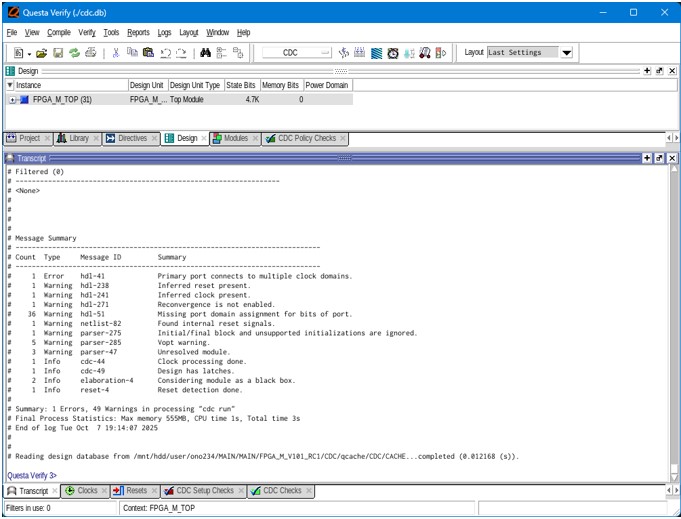The width and height of the screenshot is (681, 519).
Task: Click the Paste clipboard icon
Action: coord(149,53)
